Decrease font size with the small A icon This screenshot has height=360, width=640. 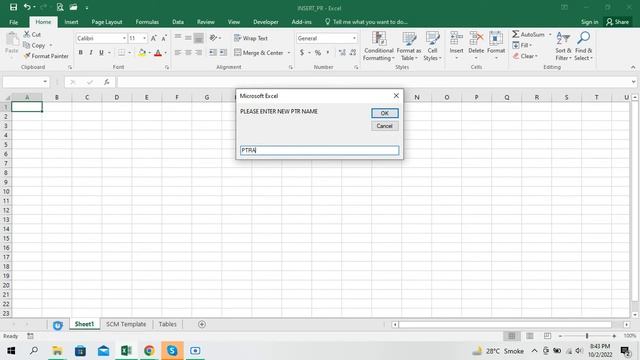[164, 38]
